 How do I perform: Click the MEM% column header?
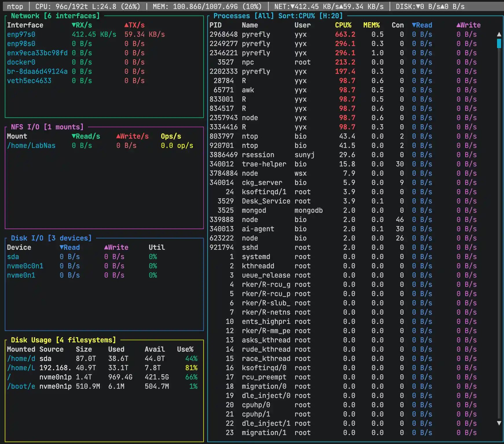click(x=372, y=25)
